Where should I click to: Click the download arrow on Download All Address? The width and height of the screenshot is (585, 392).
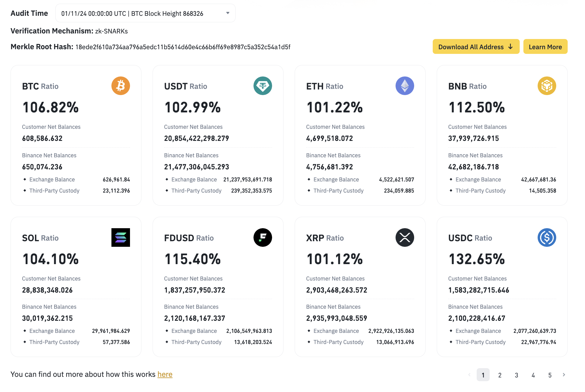tap(510, 46)
